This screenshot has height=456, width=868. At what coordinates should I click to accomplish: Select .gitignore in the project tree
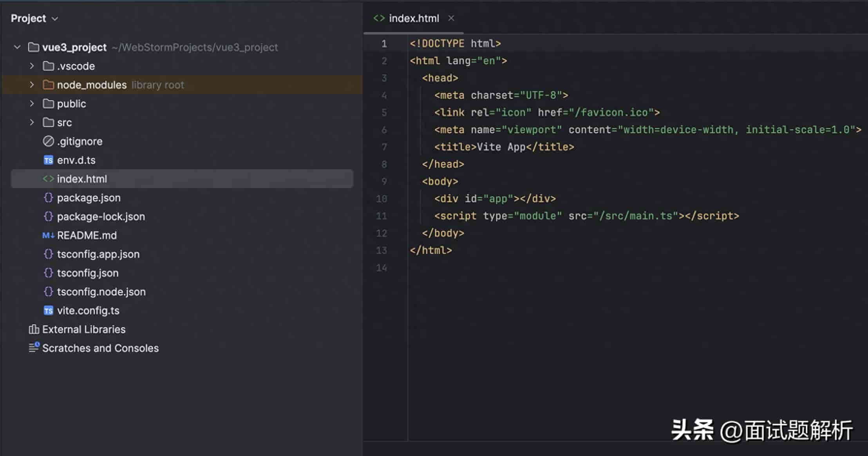point(80,141)
